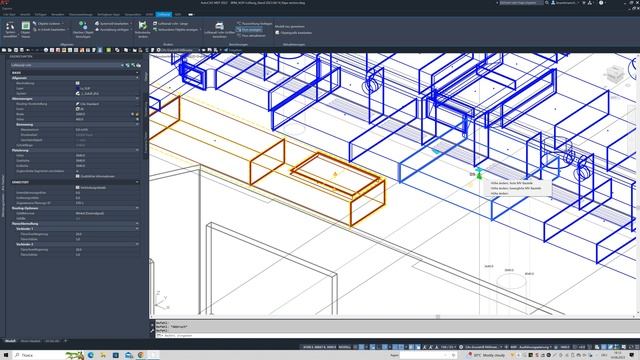
Task: Collapse the ERWEITERT section
Action: 137,182
